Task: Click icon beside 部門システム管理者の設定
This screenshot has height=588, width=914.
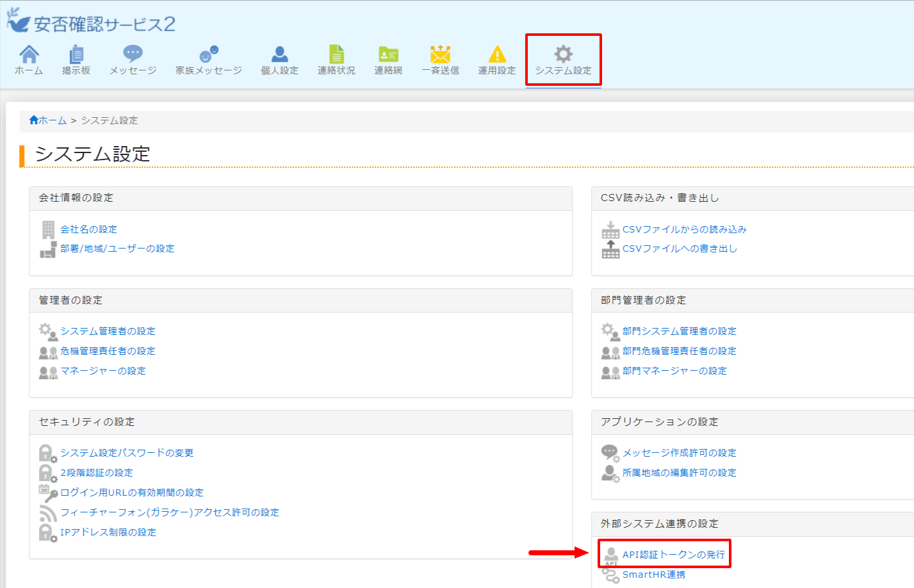Action: click(611, 331)
